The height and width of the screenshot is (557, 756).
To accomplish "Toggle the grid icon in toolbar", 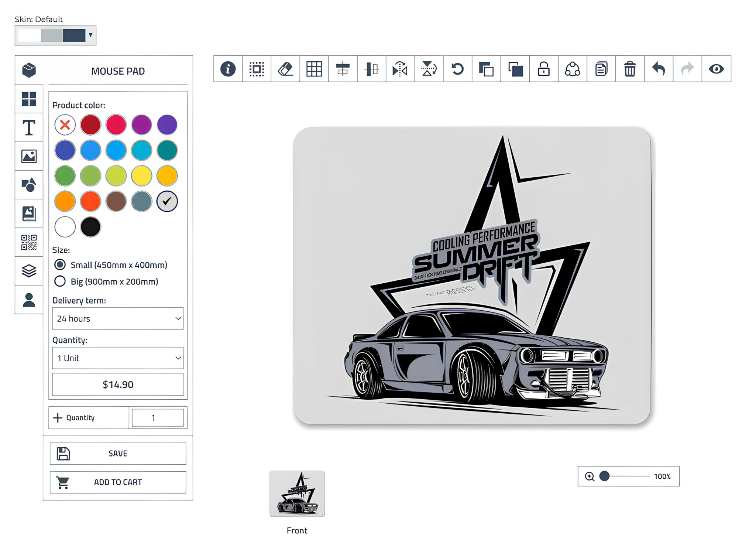I will pos(314,69).
